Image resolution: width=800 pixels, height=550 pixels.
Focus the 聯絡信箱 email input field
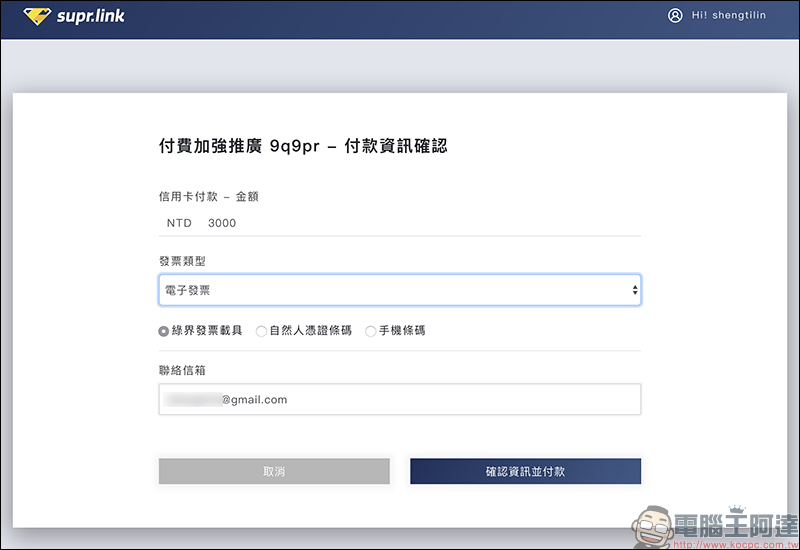399,399
